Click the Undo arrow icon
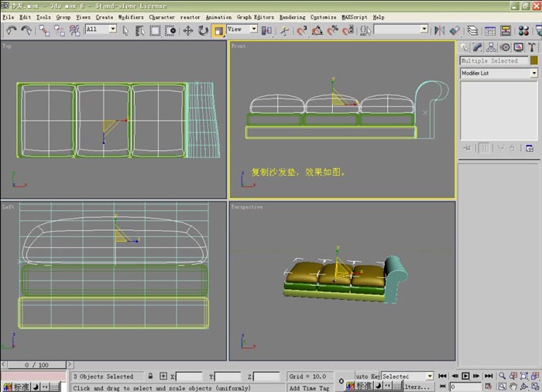Screen dimensions: 542x392 pos(12,30)
